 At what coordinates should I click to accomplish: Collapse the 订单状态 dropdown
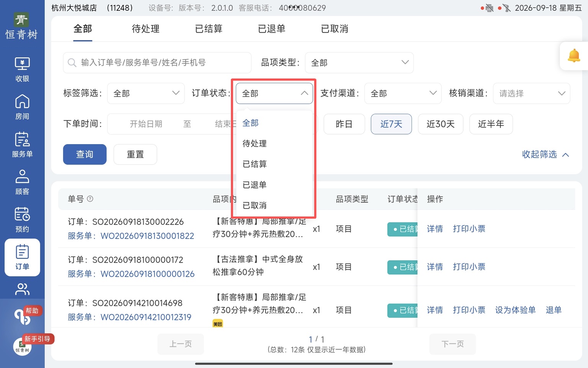point(274,93)
